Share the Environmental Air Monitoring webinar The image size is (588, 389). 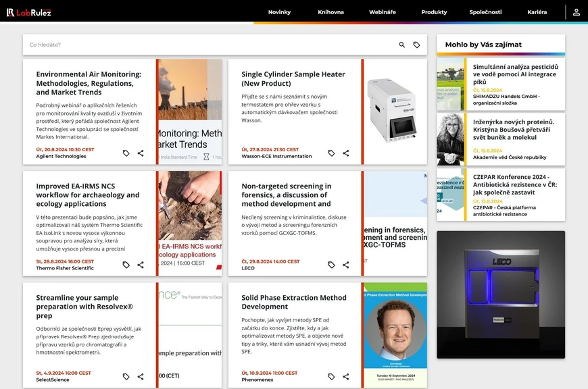pyautogui.click(x=141, y=153)
